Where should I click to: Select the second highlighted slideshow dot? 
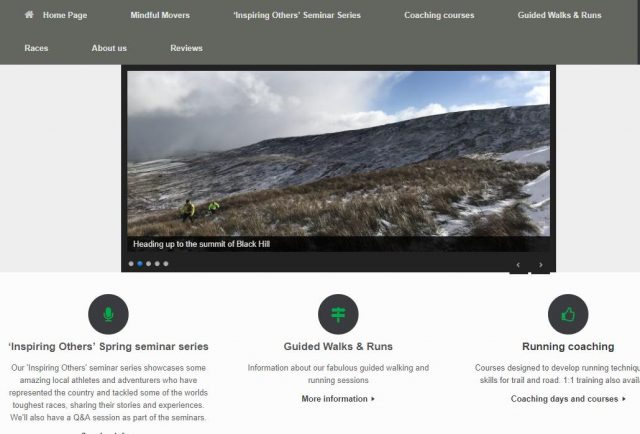pyautogui.click(x=140, y=264)
